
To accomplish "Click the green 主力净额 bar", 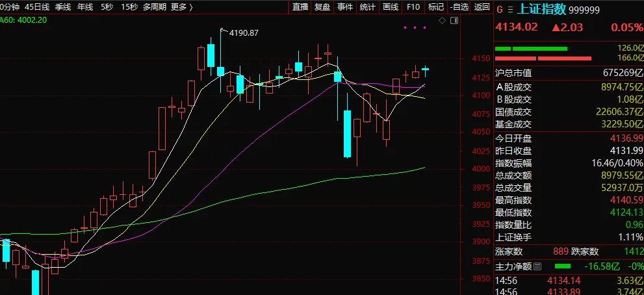I will point(563,266).
